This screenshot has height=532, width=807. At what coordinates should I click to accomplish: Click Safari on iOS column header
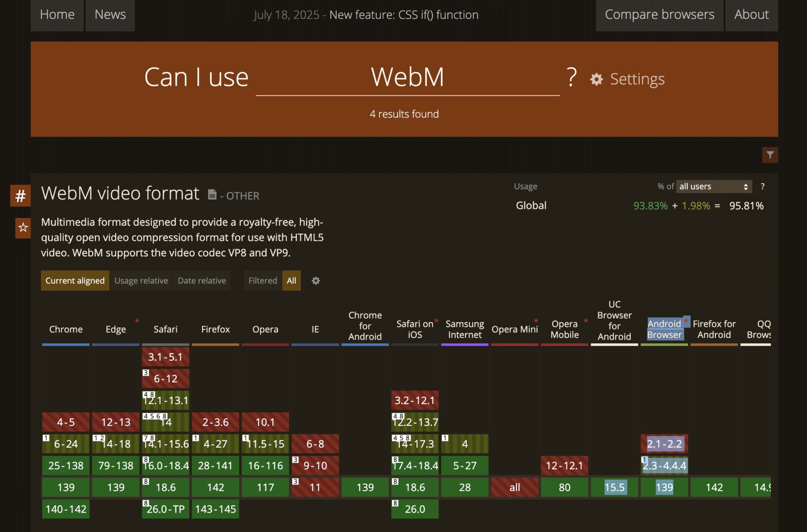point(415,329)
